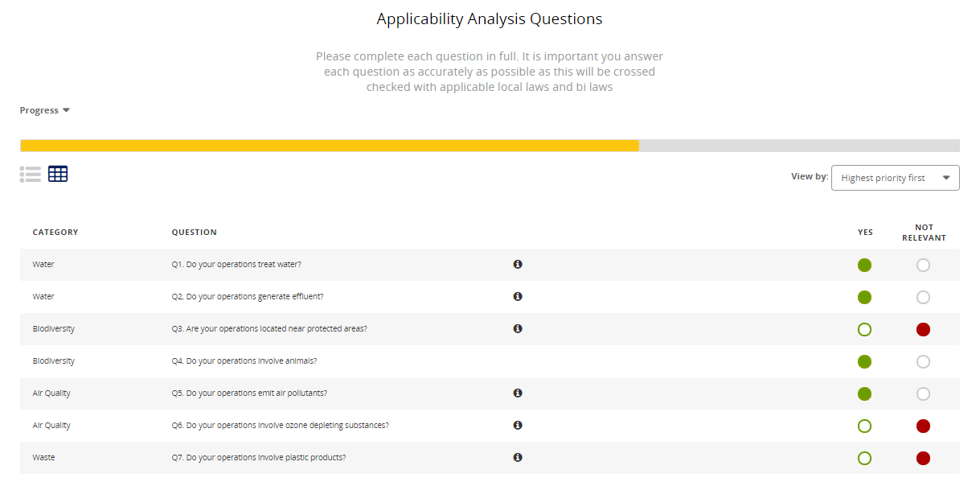The width and height of the screenshot is (980, 478).
Task: Click info icon for Q7 plastic products
Action: (518, 457)
